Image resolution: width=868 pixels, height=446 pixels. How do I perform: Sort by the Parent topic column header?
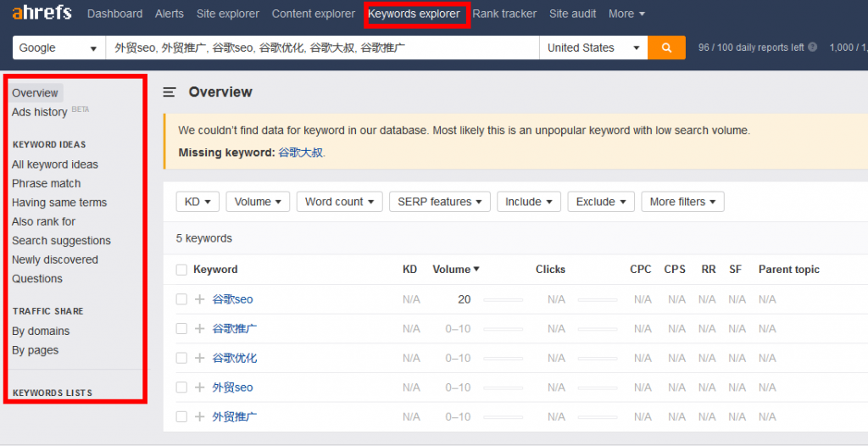tap(789, 270)
